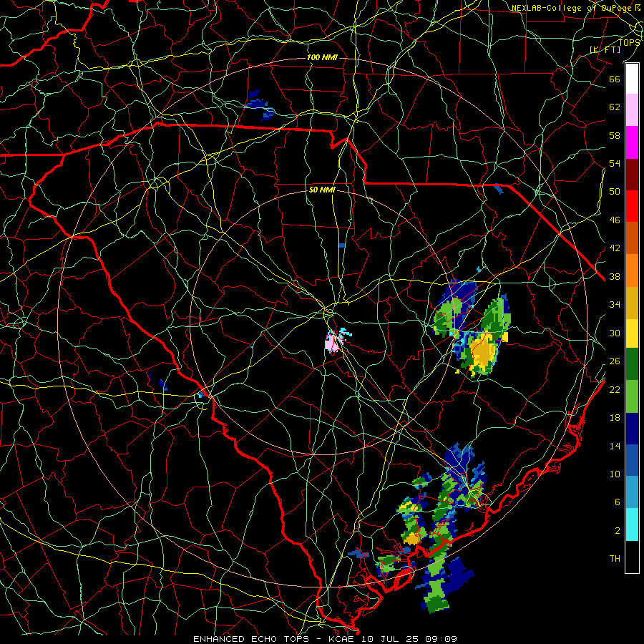Click the yellow legend swatch
This screenshot has height=644, width=644.
632,333
